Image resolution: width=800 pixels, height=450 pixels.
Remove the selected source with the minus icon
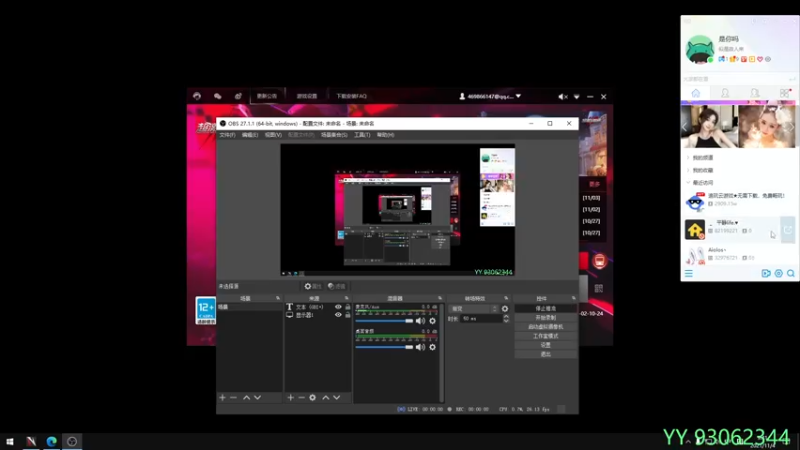point(302,397)
